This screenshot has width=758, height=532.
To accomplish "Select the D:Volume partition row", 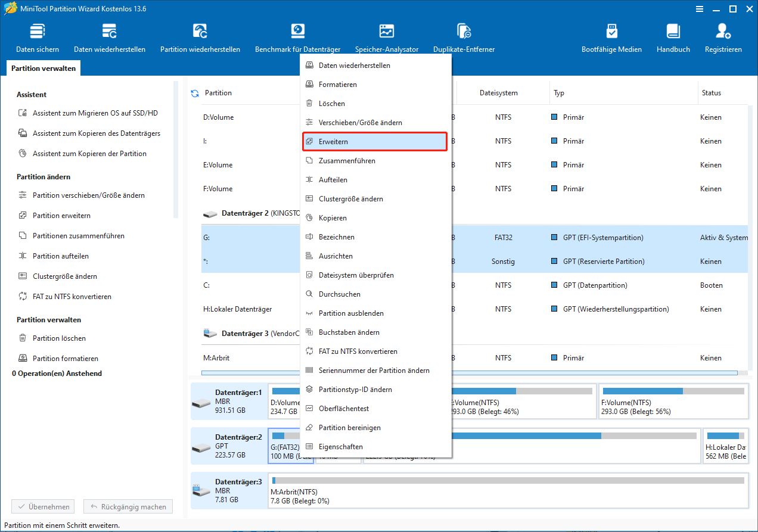I will (474, 117).
